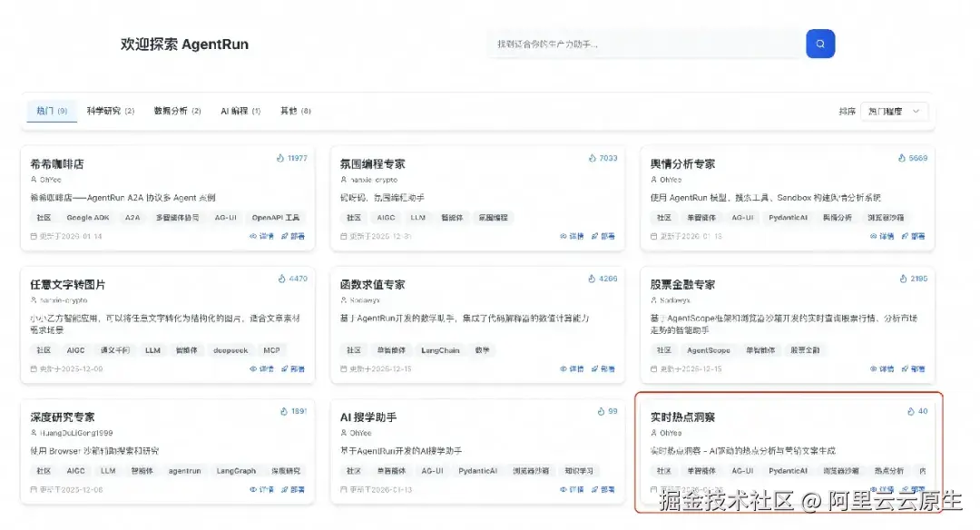The width and height of the screenshot is (980, 530).
Task: Open 详情 for 函数求值专家
Action: click(x=572, y=368)
